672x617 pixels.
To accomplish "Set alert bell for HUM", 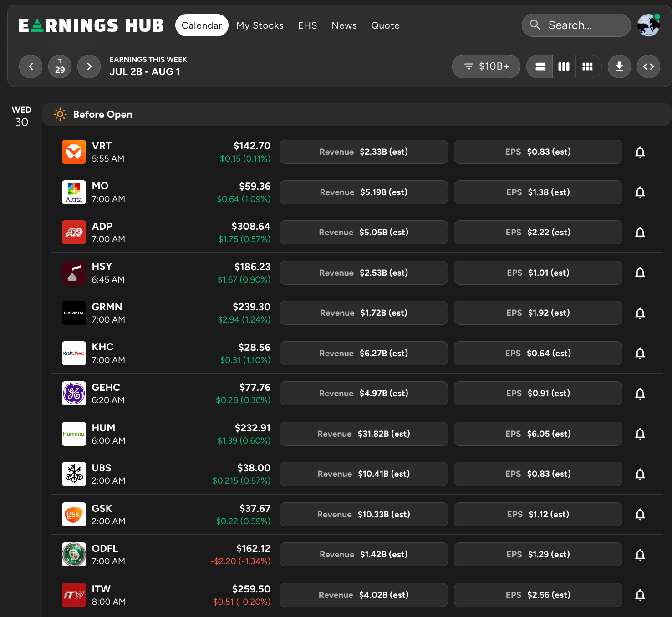I will click(x=640, y=434).
